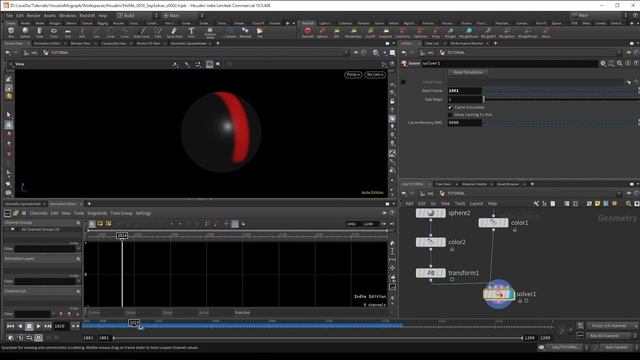Select the transform1 node
640x360 pixels.
click(431, 273)
